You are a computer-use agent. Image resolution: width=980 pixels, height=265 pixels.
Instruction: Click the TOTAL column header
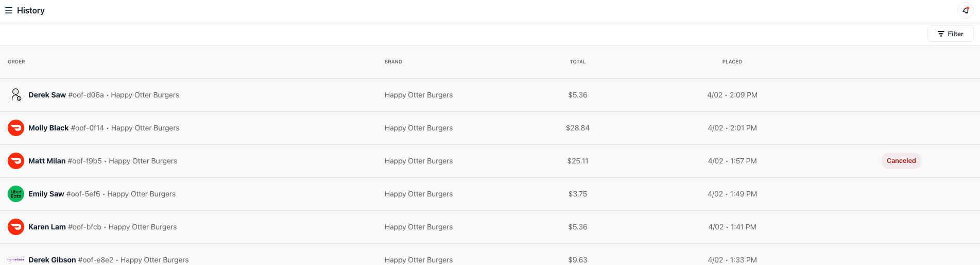(x=577, y=62)
